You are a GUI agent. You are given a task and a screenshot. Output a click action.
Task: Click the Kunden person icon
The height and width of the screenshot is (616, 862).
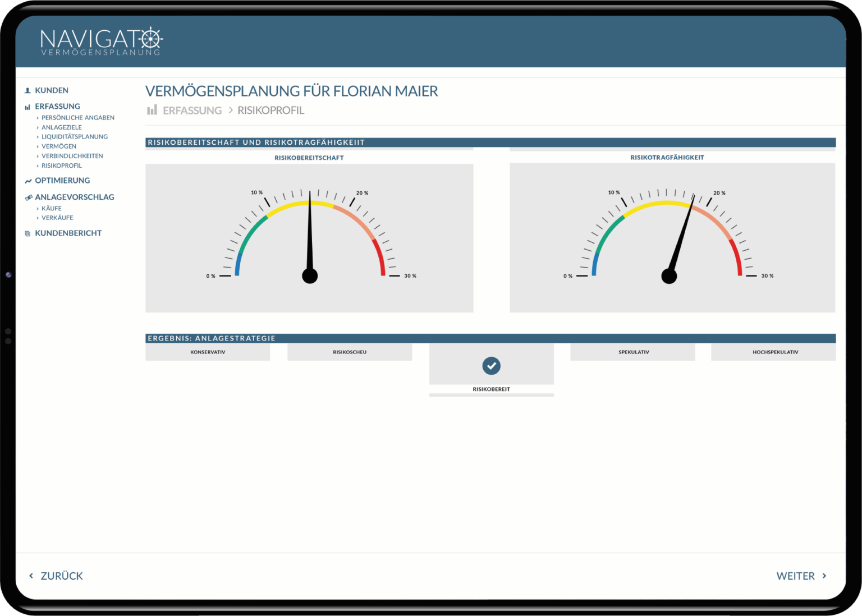(x=27, y=90)
